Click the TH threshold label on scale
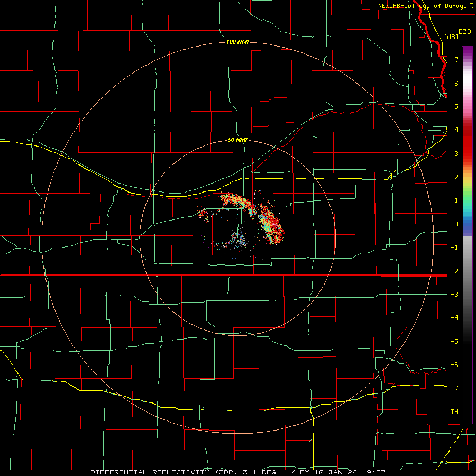Viewport: 476px width, 476px height. click(x=454, y=412)
